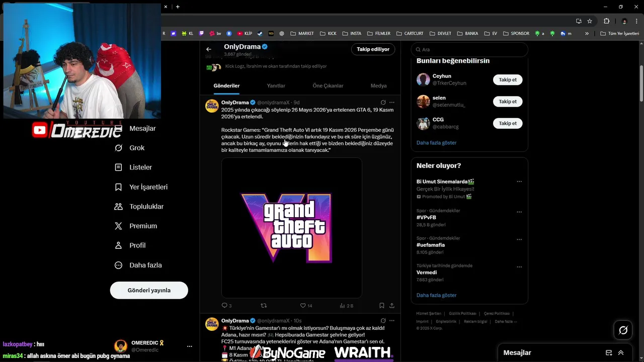The image size is (644, 362).
Task: Switch to the Yanıtlar tab
Action: pos(276,85)
